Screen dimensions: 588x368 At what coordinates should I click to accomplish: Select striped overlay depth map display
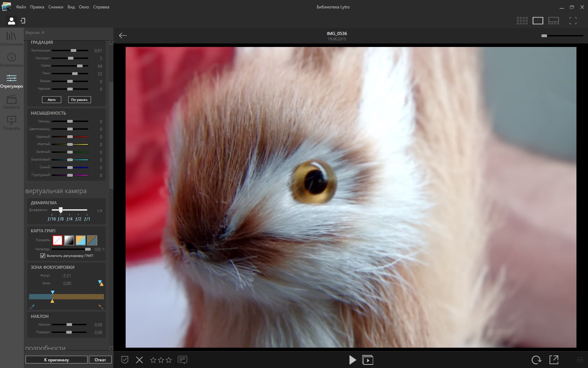point(92,240)
